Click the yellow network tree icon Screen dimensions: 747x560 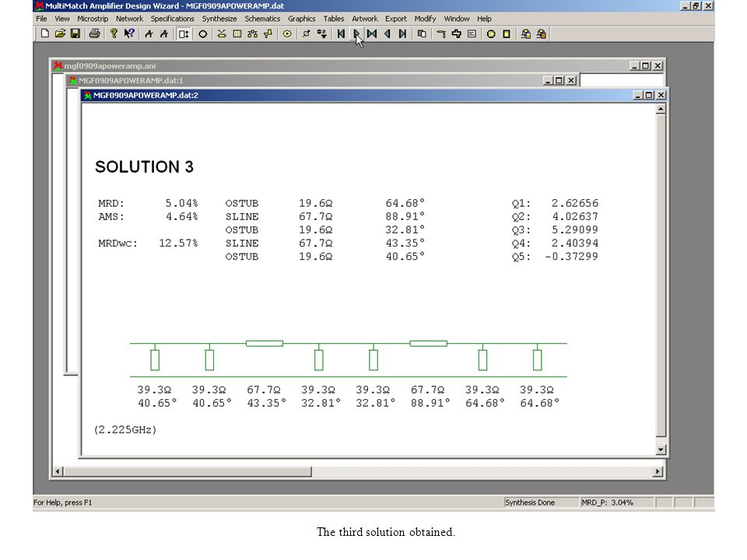252,33
